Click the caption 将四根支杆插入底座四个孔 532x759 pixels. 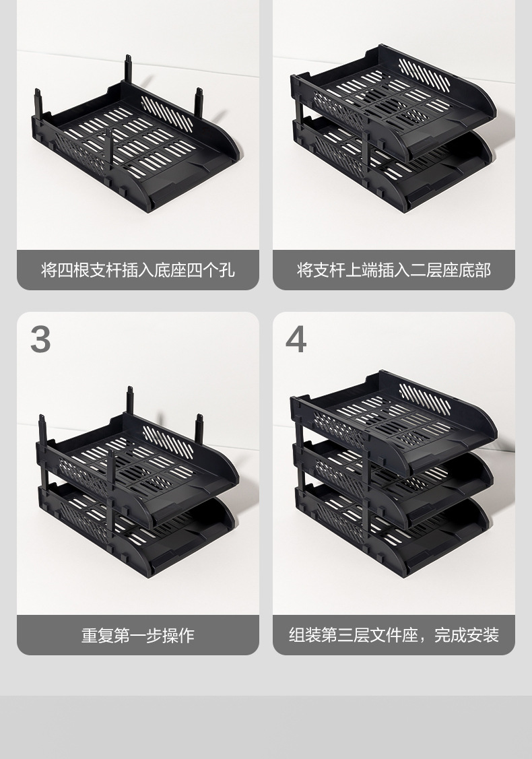coord(138,269)
